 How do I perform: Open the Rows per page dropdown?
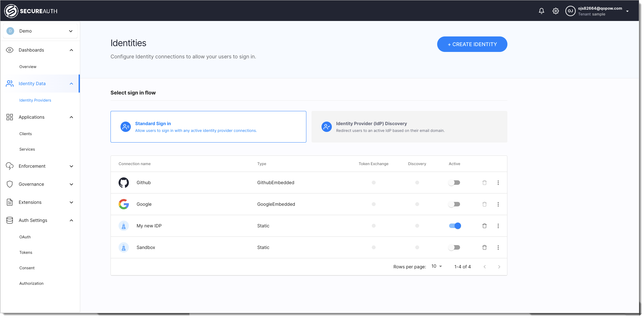coord(437,266)
